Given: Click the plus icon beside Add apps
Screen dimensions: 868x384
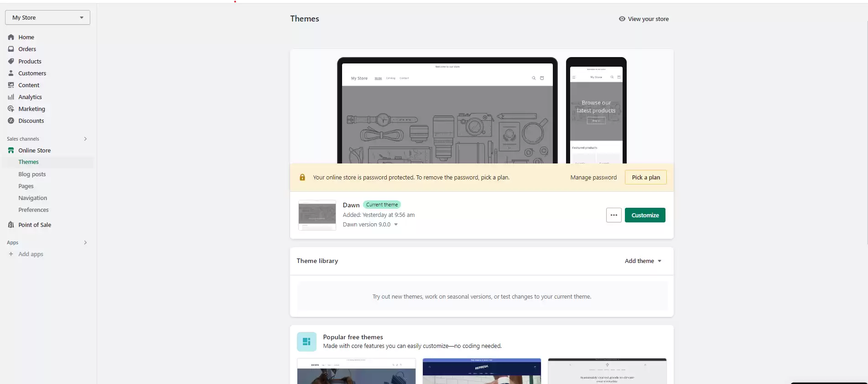Looking at the screenshot, I should (11, 254).
